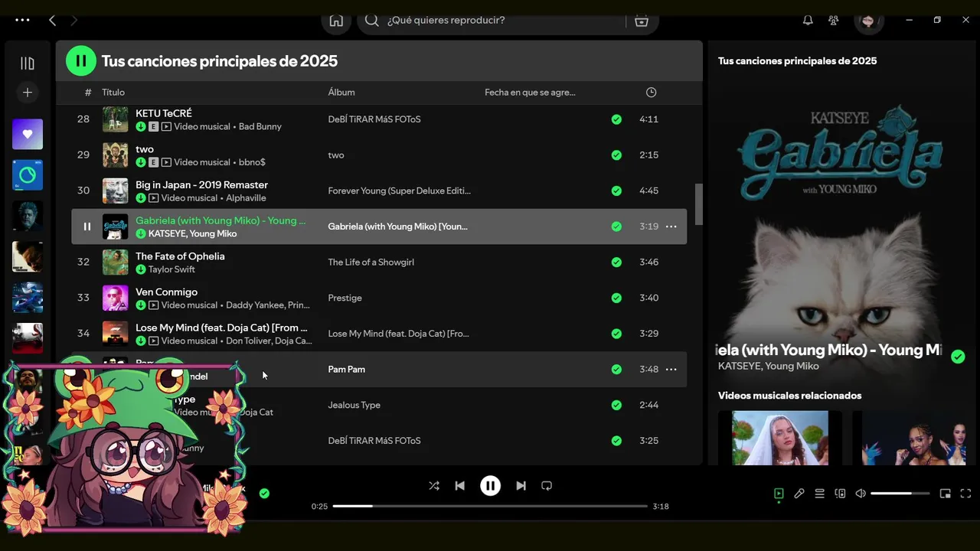Toggle the saved checkmark for the track two

[616, 155]
